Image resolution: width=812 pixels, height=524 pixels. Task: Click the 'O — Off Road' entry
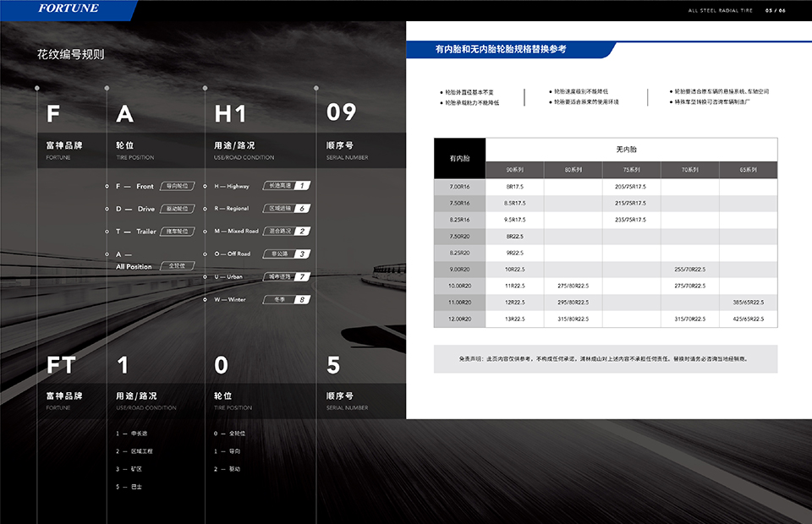tap(233, 254)
